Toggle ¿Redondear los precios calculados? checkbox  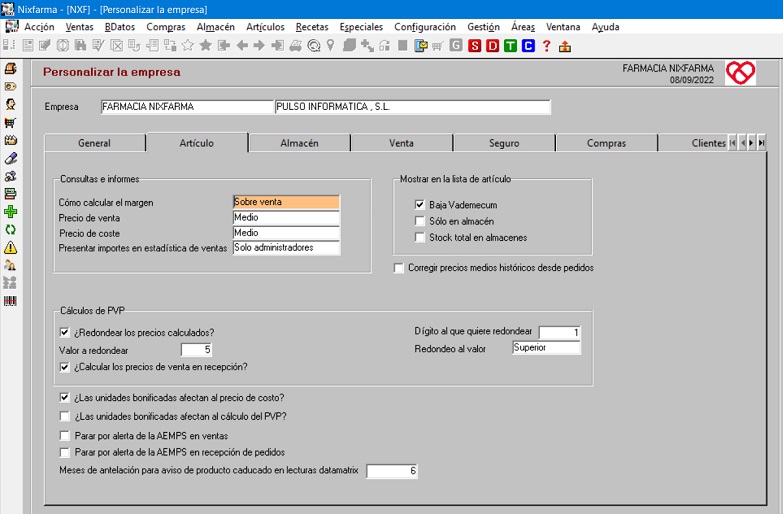[x=64, y=332]
